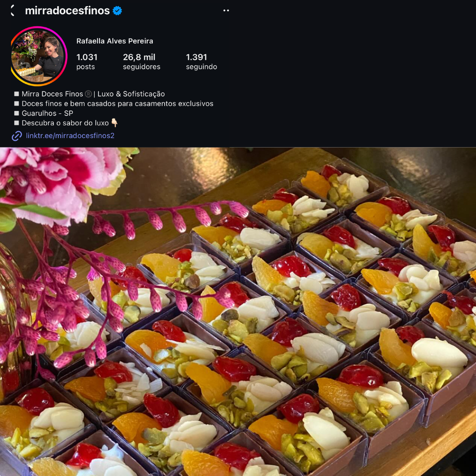Click the Guarulhos - SP bio line
The height and width of the screenshot is (476, 476).
[47, 113]
